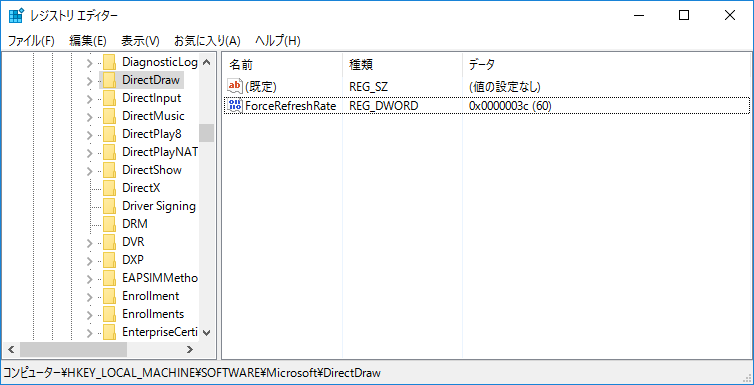The width and height of the screenshot is (754, 385).
Task: Click the (既定) string value icon
Action: (x=235, y=87)
